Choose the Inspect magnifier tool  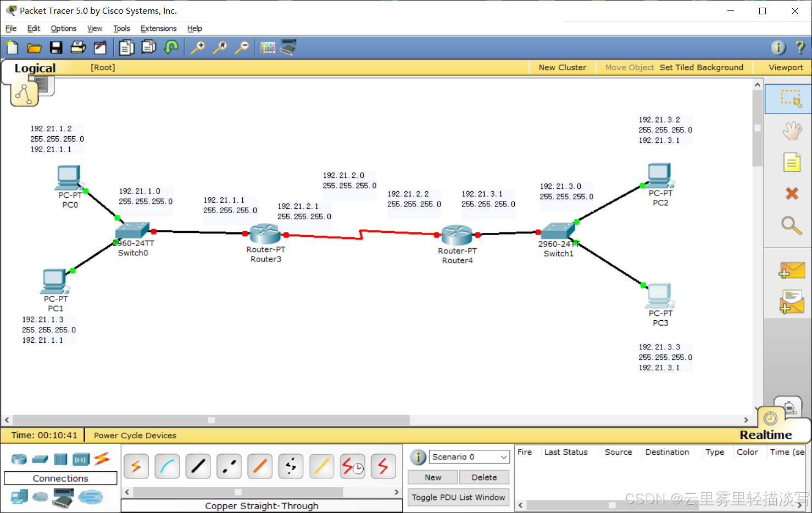792,225
